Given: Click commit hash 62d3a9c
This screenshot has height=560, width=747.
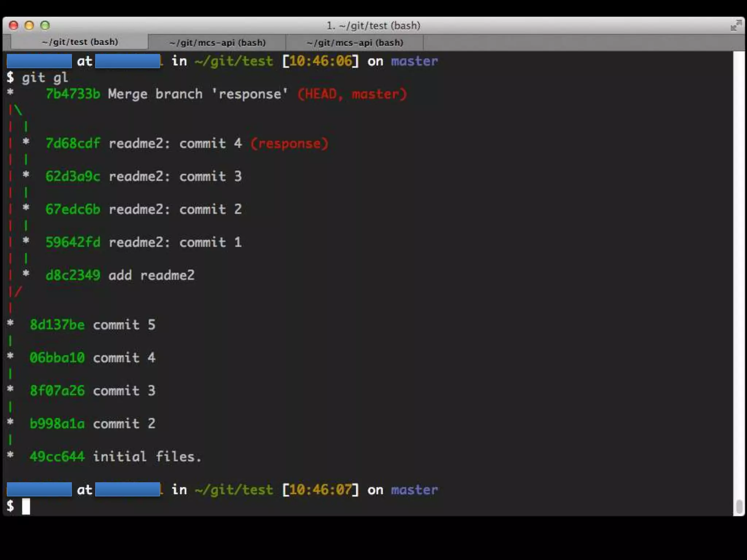Looking at the screenshot, I should click(73, 176).
